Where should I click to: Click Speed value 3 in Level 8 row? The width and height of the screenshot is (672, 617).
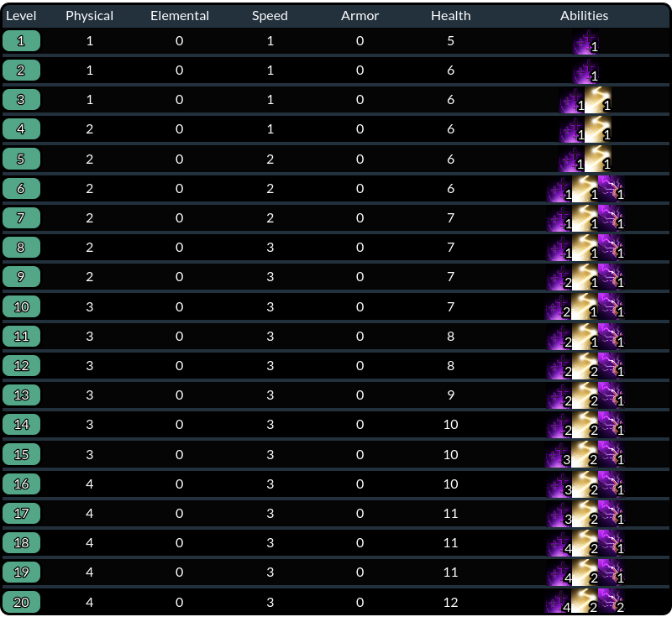pos(270,248)
